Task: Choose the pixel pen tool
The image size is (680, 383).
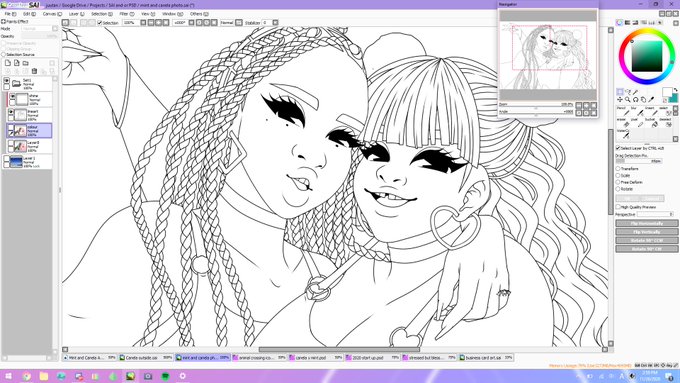Action: pos(637,123)
